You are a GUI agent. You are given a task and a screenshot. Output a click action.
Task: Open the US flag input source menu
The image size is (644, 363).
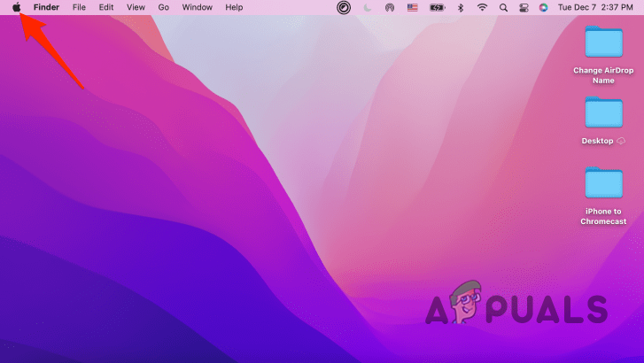tap(413, 7)
